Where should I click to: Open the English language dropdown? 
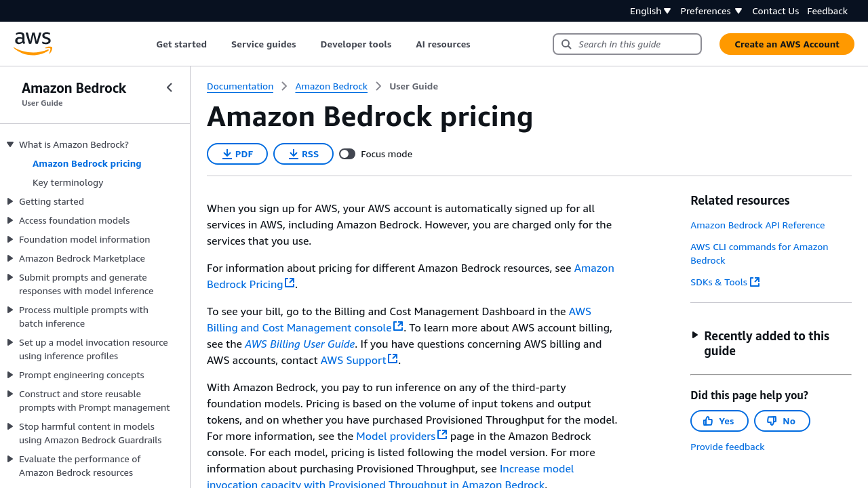point(650,11)
